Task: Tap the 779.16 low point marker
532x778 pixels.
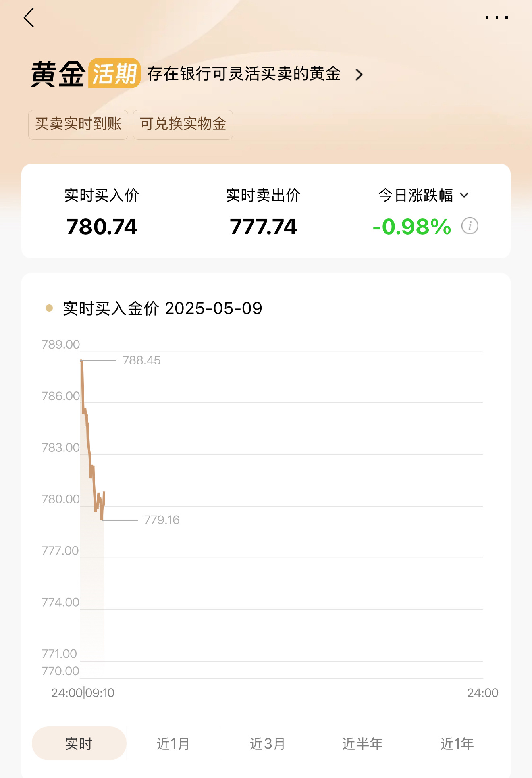Action: pos(162,520)
